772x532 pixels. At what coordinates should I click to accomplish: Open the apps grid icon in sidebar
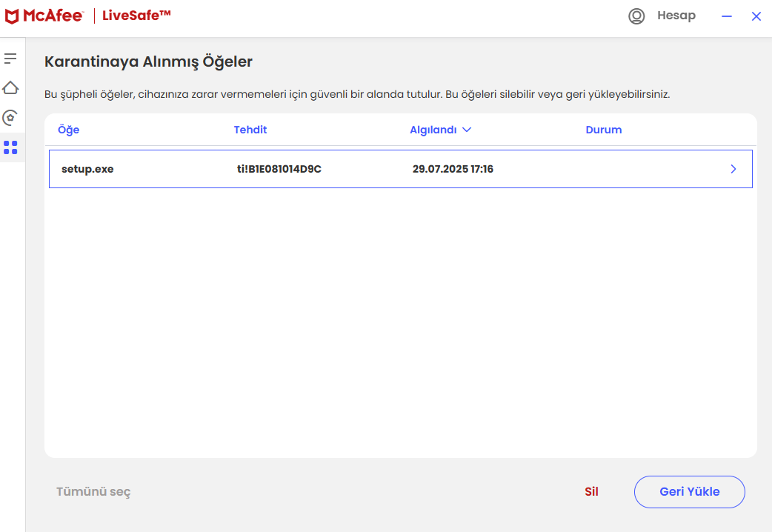coord(10,147)
